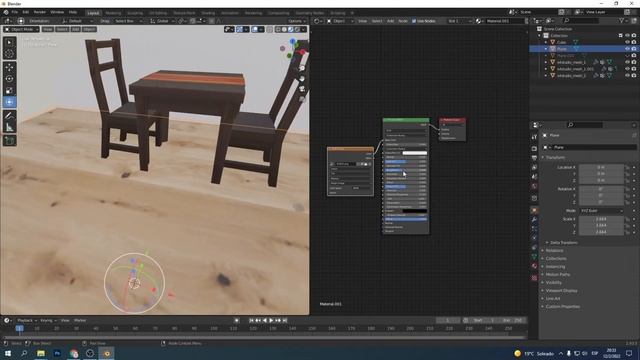This screenshot has height=360, width=640.
Task: Adjust the highlighted blue slider in Principled node
Action: (x=406, y=219)
